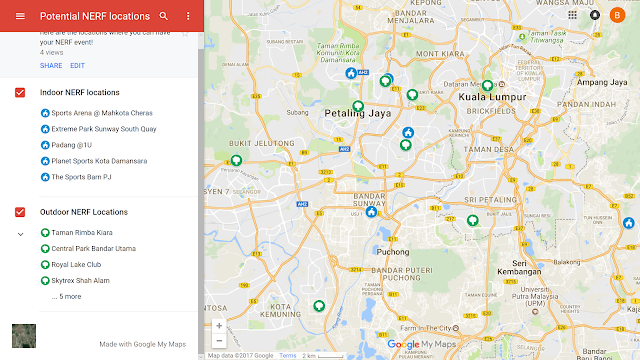
Task: Click the blue icon beside Padang @1U
Action: click(x=45, y=145)
